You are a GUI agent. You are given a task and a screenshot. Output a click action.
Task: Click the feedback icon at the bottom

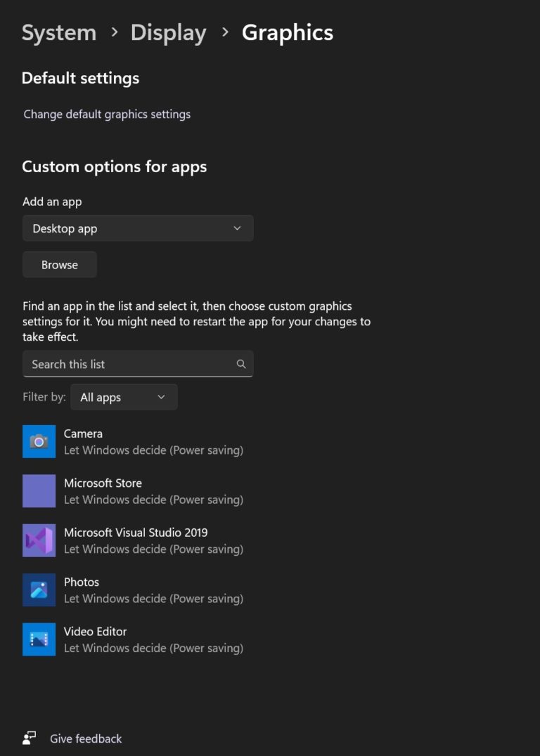click(28, 738)
